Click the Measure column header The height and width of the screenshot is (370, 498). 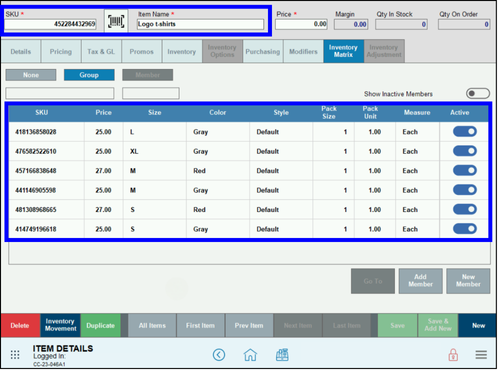pyautogui.click(x=417, y=113)
